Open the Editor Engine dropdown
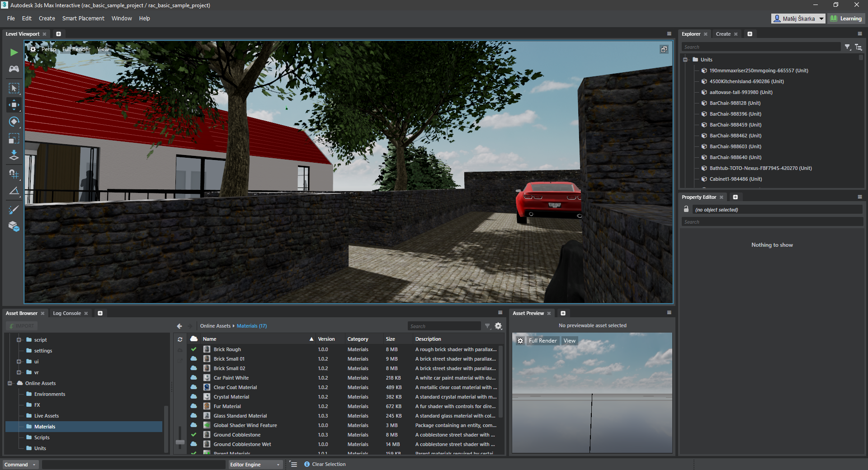 coord(255,465)
